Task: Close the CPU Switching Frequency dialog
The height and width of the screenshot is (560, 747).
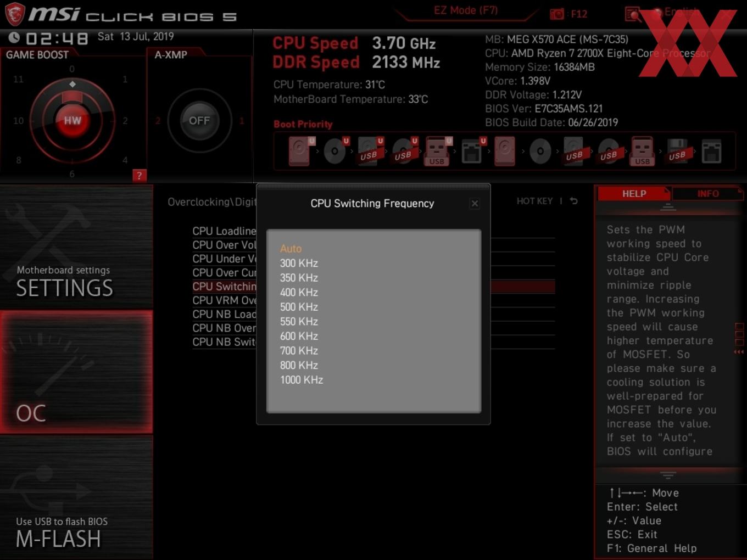Action: point(475,204)
